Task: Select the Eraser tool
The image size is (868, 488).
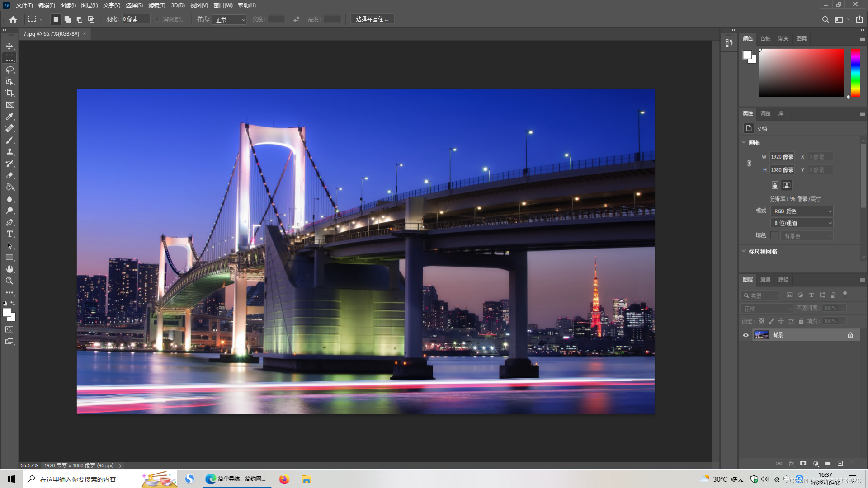Action: [x=9, y=175]
